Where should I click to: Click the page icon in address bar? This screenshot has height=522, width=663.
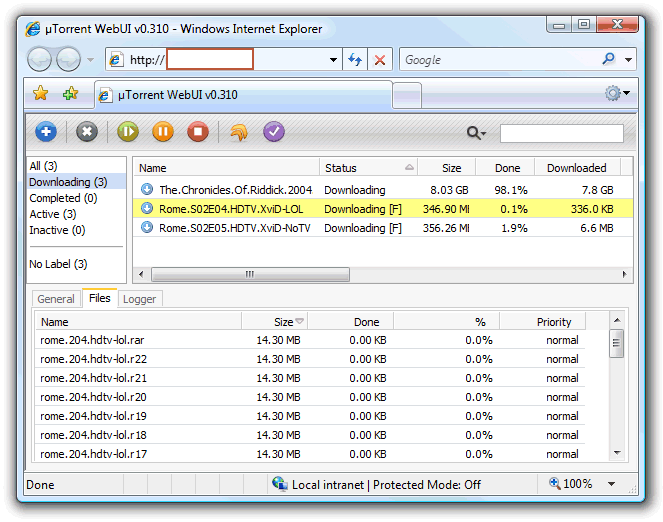pos(115,60)
